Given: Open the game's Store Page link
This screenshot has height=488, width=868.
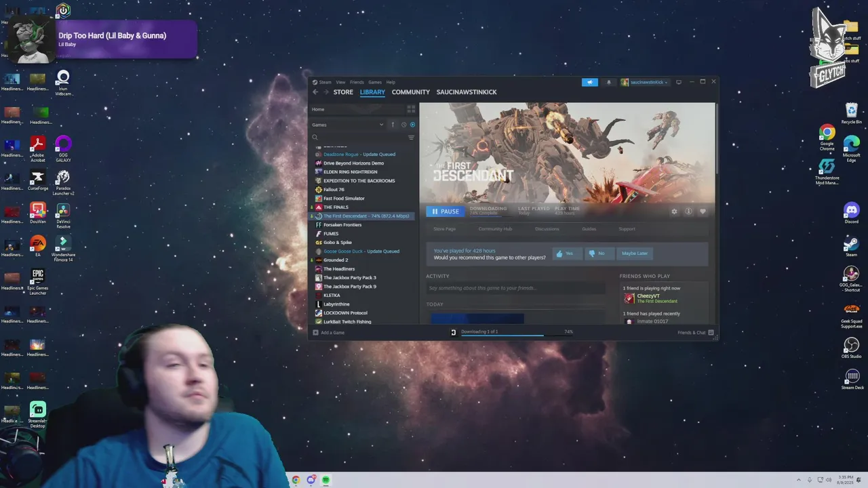Looking at the screenshot, I should 445,229.
